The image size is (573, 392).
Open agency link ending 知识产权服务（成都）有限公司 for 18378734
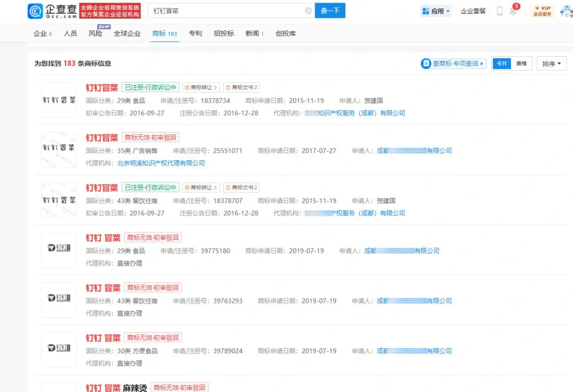355,114
